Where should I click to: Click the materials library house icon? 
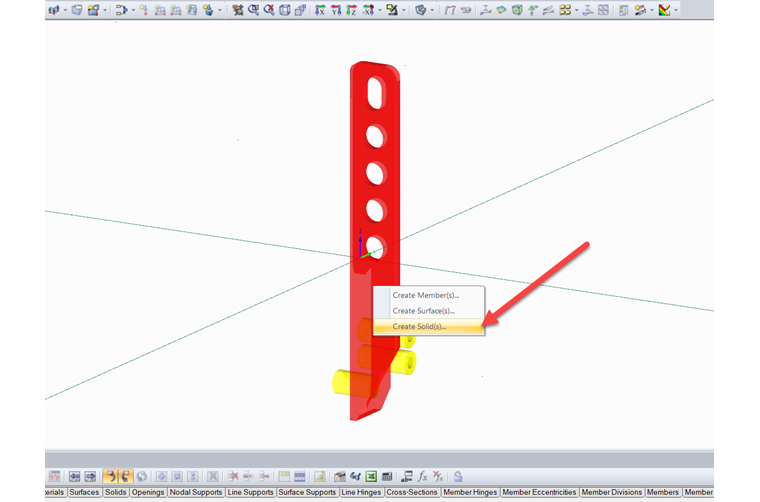[340, 477]
